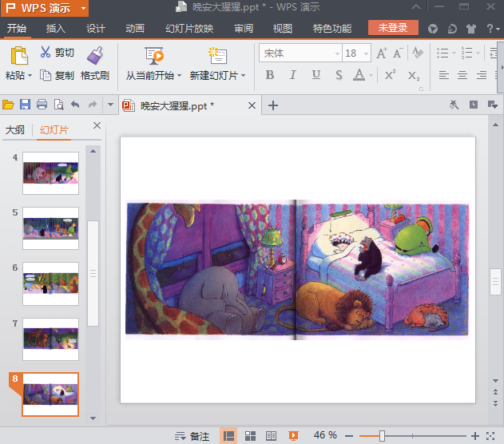This screenshot has width=504, height=444.
Task: Close the 晚安大猩猩.ppt document tab
Action: [x=252, y=105]
